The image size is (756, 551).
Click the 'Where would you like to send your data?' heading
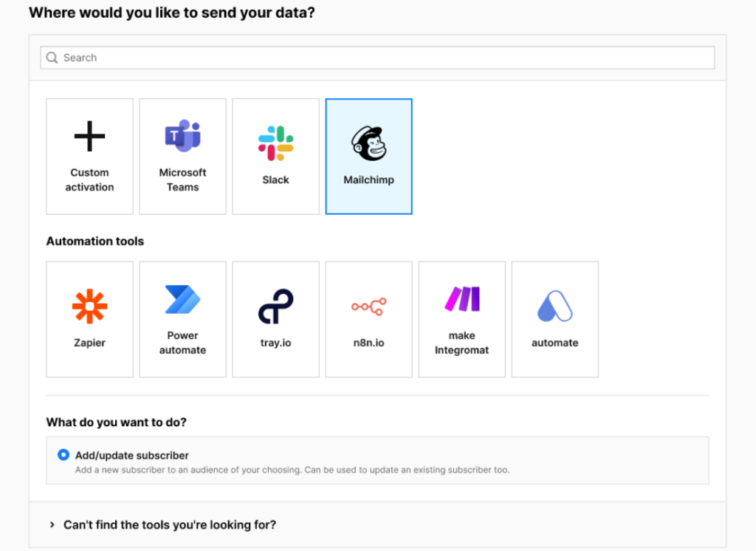(x=171, y=13)
